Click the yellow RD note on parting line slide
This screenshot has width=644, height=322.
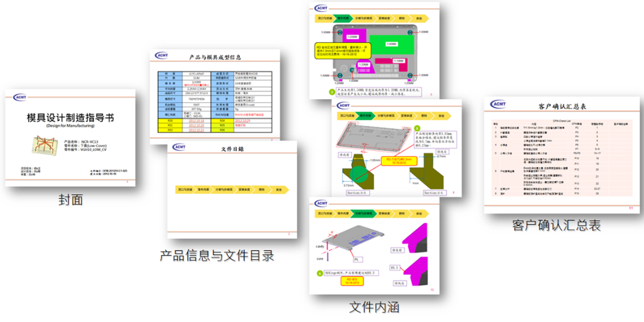[352, 281]
